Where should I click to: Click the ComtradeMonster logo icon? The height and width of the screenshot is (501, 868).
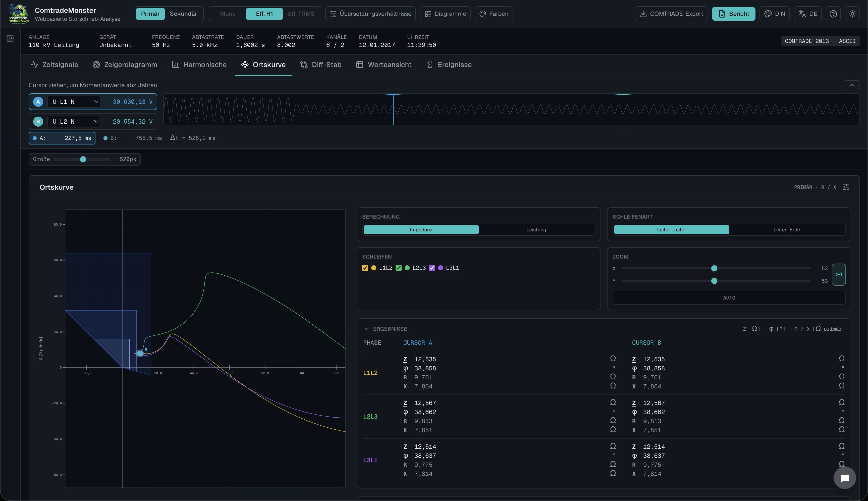tap(19, 14)
